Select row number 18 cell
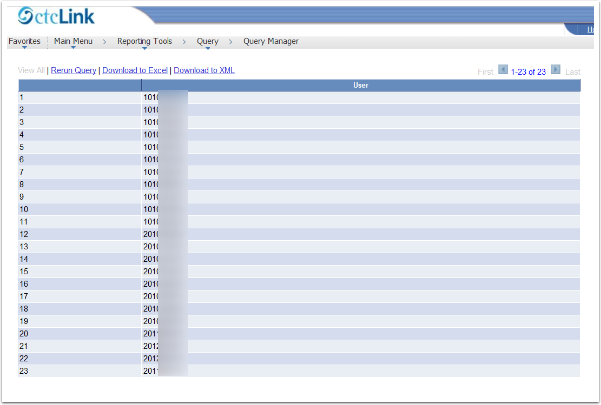The image size is (601, 405). pyautogui.click(x=80, y=309)
